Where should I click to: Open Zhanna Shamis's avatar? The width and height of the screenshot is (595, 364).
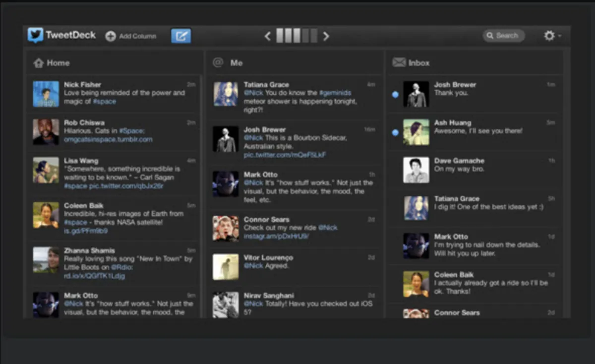coord(46,260)
